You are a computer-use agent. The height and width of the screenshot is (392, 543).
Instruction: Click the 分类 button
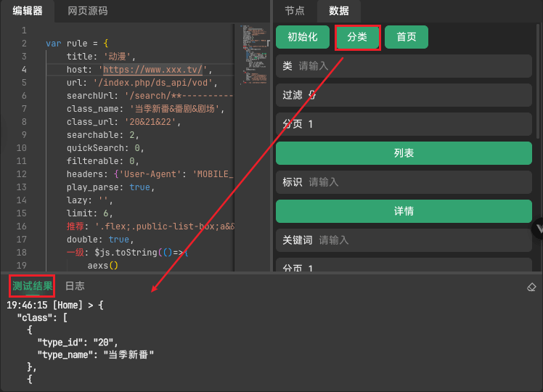point(357,37)
